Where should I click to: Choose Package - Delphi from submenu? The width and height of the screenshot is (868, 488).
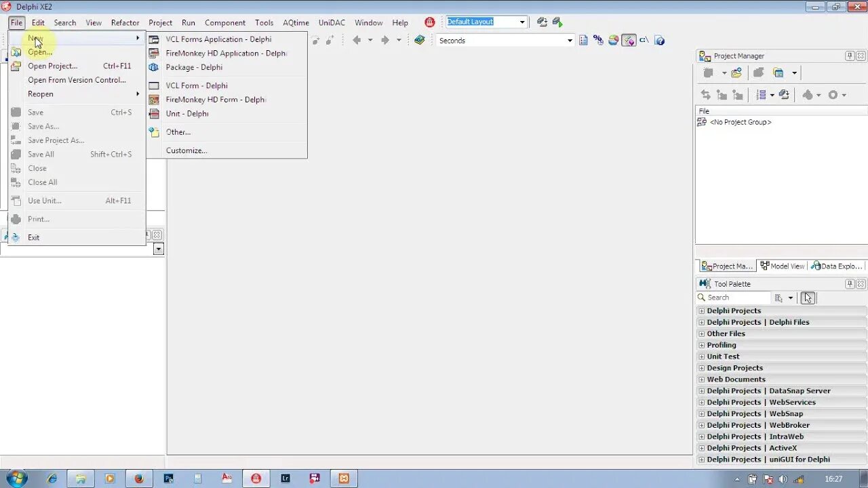pos(226,67)
